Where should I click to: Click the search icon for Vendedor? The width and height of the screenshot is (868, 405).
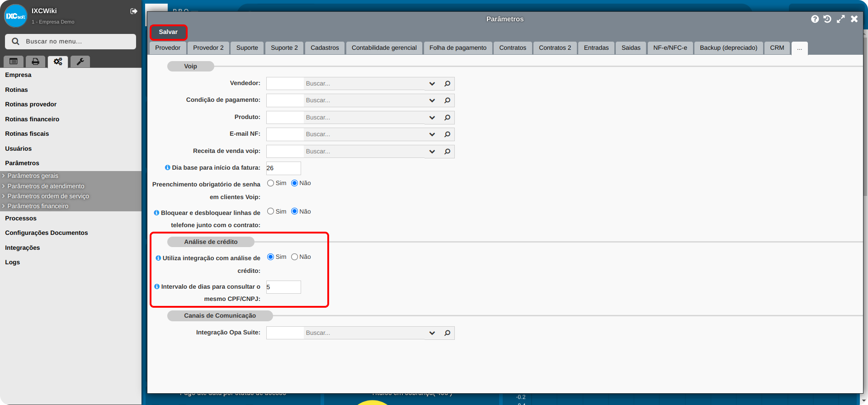pyautogui.click(x=447, y=84)
